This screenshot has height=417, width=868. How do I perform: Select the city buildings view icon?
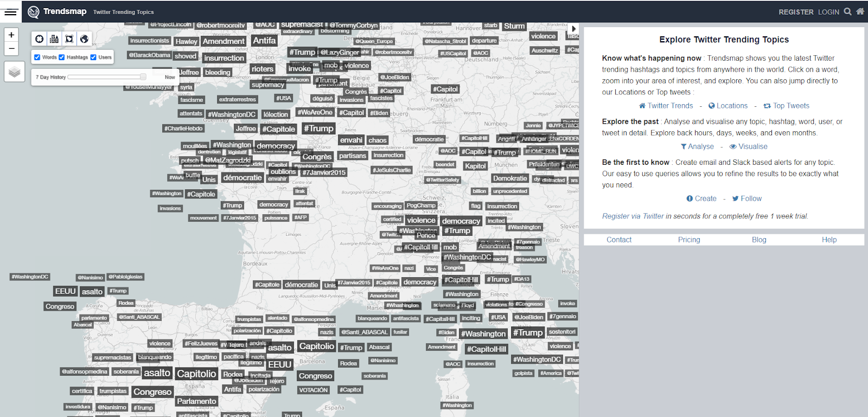click(54, 39)
